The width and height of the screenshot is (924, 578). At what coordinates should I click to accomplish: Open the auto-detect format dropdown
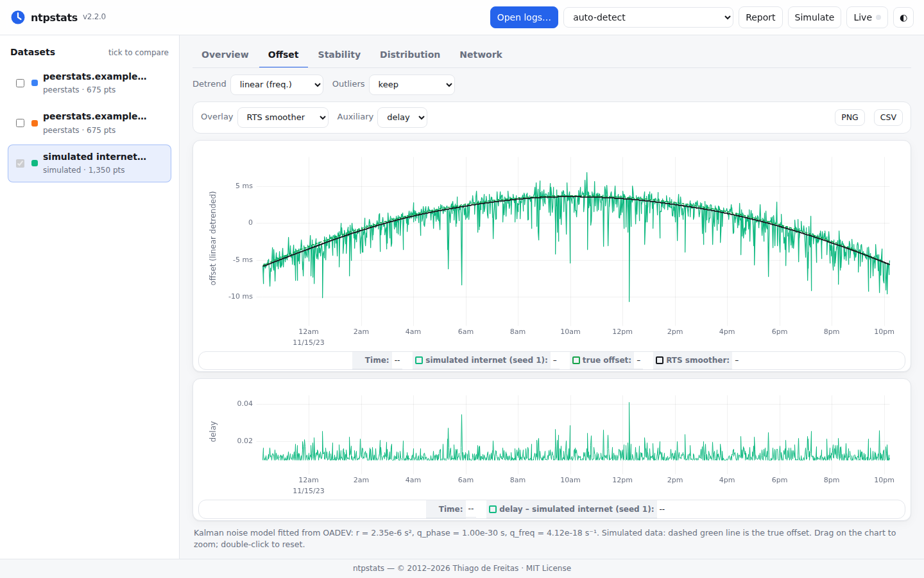point(648,17)
